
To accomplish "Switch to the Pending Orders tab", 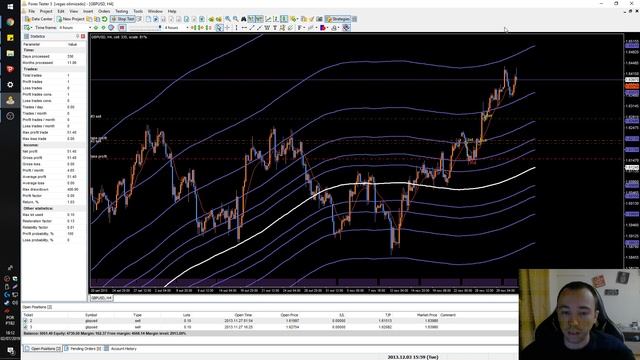I will (x=83, y=349).
